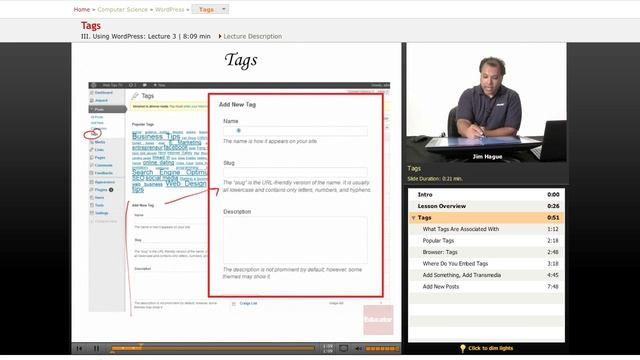Click the 0:51 timestamp for Tags
The height and width of the screenshot is (360, 640).
tap(553, 218)
